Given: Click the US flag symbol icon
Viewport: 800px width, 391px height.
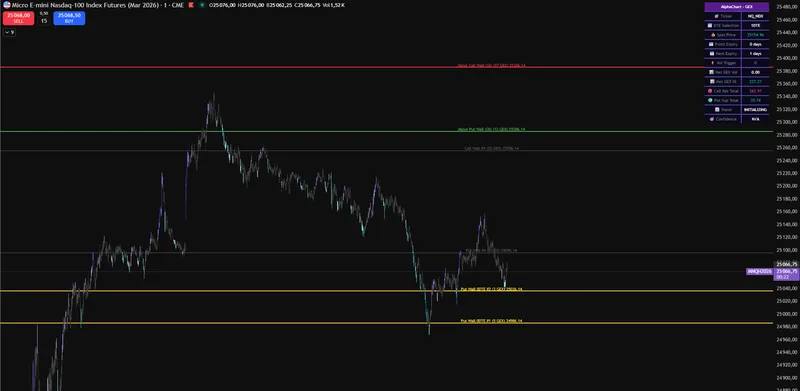Looking at the screenshot, I should [x=7, y=5].
